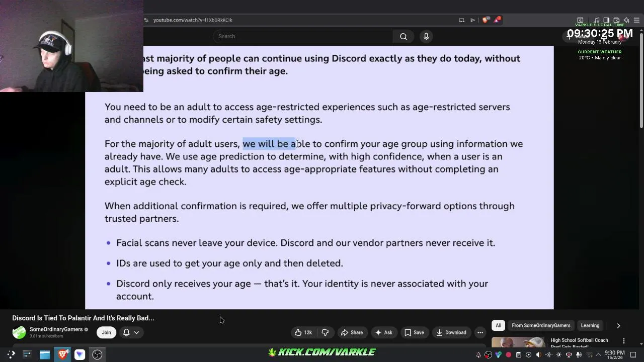Switch to OBS Studio in taskbar
Screen dimensions: 644x362
(98, 354)
